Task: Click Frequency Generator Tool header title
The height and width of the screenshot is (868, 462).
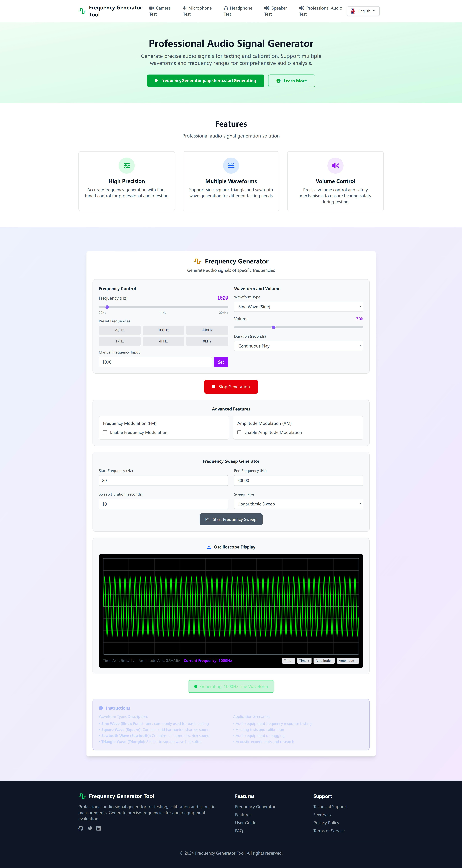Action: (115, 11)
